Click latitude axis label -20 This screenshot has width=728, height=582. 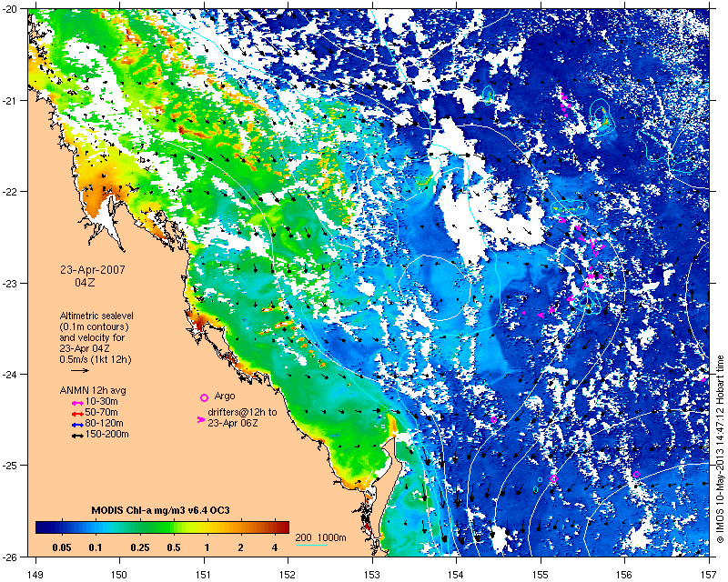12,9
